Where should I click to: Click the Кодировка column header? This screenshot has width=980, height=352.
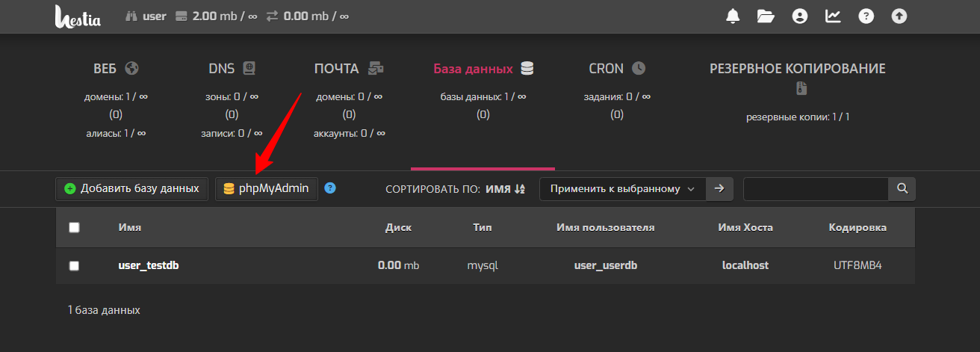[857, 227]
